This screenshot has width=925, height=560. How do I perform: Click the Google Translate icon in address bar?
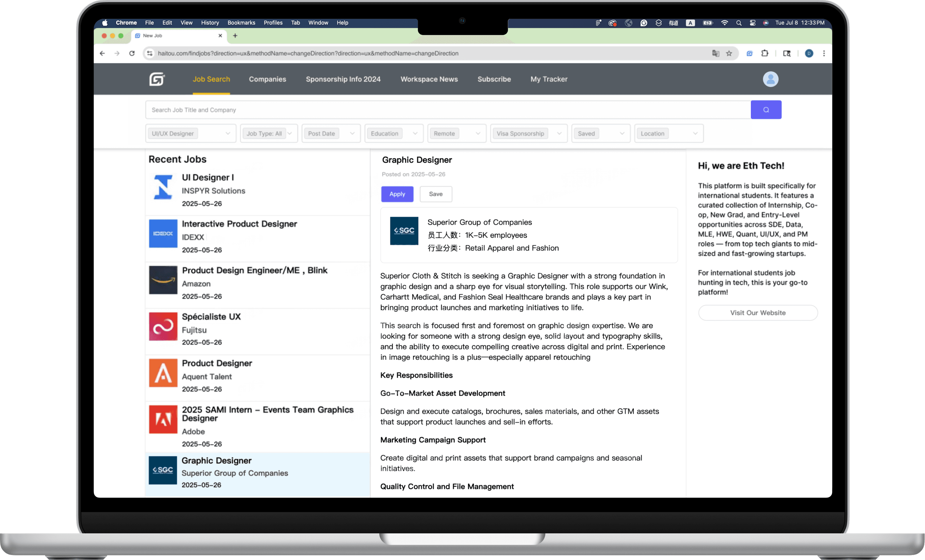716,53
